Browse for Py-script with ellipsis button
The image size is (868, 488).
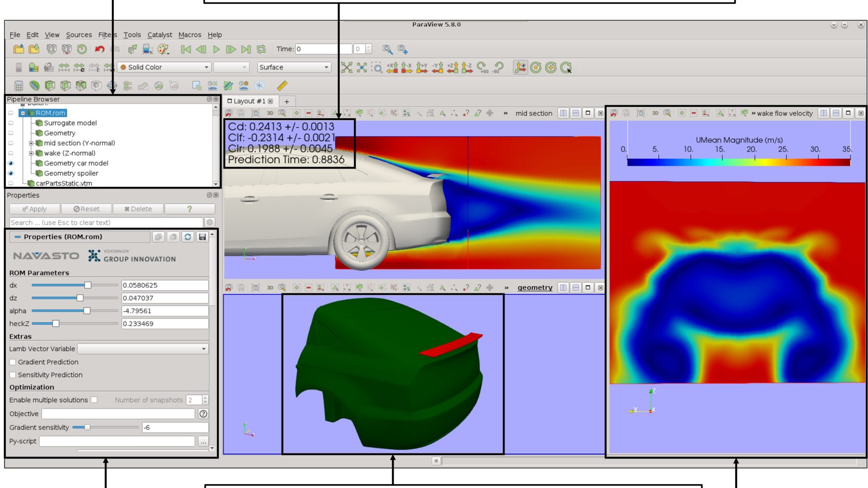pyautogui.click(x=203, y=441)
